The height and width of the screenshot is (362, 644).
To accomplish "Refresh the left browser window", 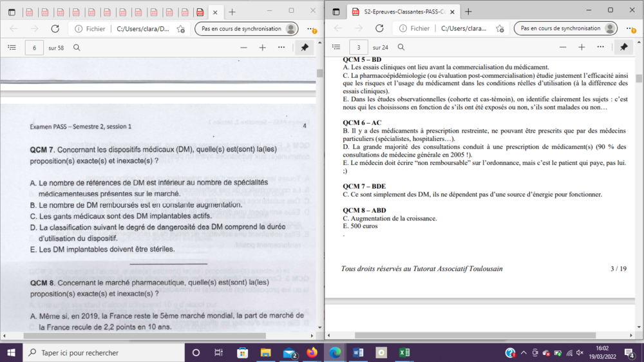I will click(x=55, y=29).
